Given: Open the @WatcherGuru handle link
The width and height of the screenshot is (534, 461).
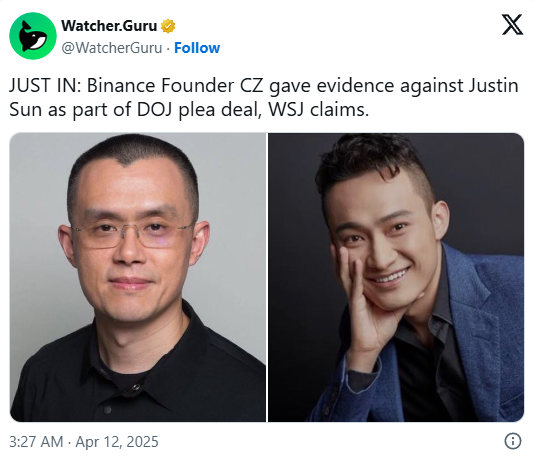Looking at the screenshot, I should [112, 48].
